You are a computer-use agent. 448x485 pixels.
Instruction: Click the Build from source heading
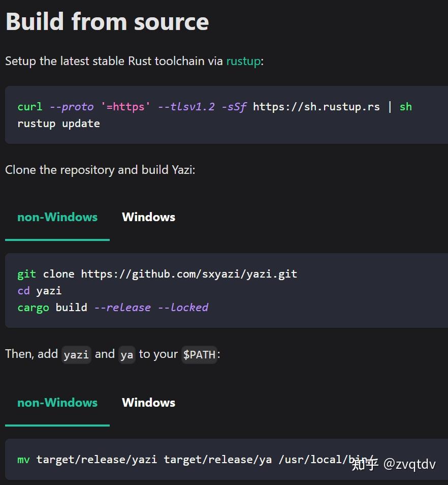point(107,21)
